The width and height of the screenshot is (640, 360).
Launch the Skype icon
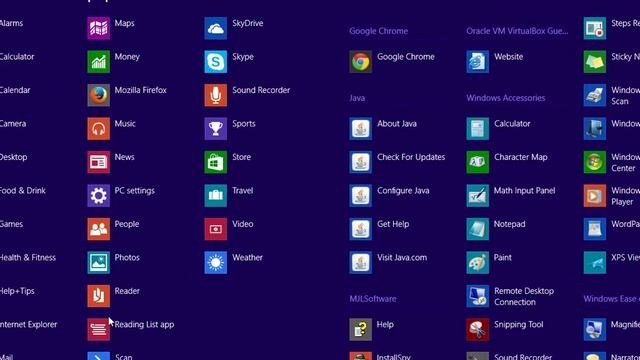tap(216, 62)
